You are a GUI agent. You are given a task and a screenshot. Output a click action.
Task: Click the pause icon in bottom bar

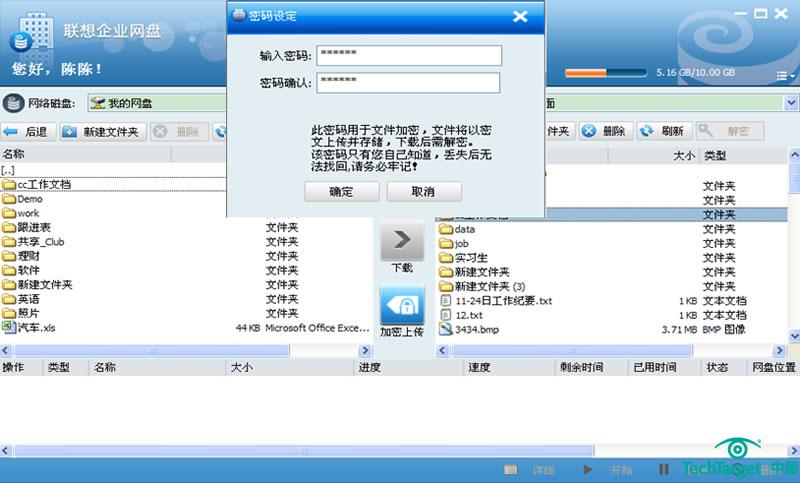pyautogui.click(x=664, y=469)
